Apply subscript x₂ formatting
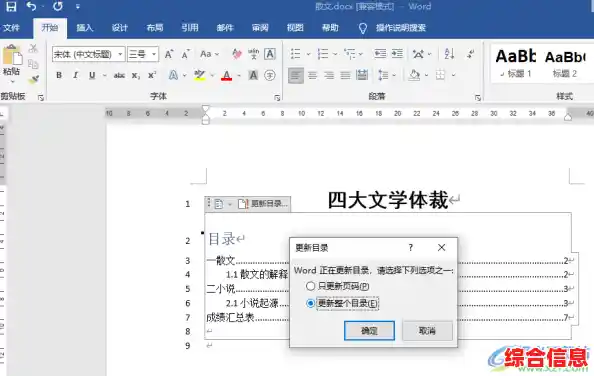594x376 pixels. coord(136,76)
